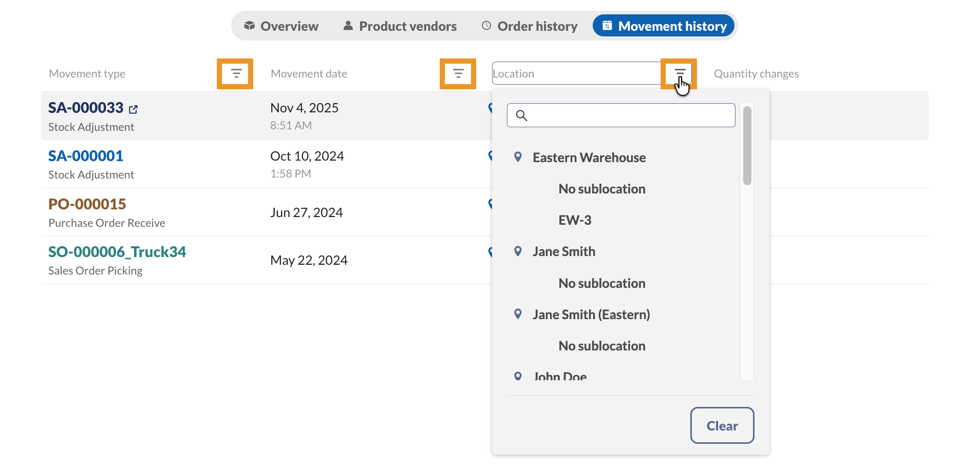
Task: Open the Product vendors tab
Action: 400,26
